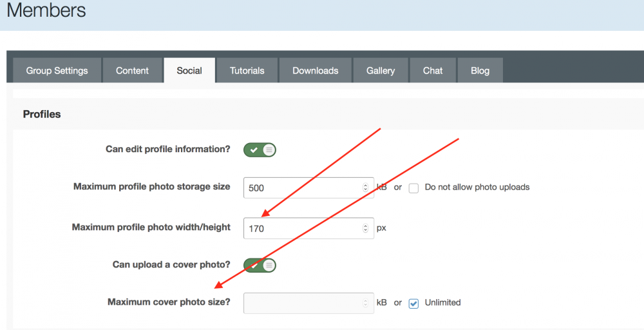Switch to the Gallery tab

[x=381, y=71]
